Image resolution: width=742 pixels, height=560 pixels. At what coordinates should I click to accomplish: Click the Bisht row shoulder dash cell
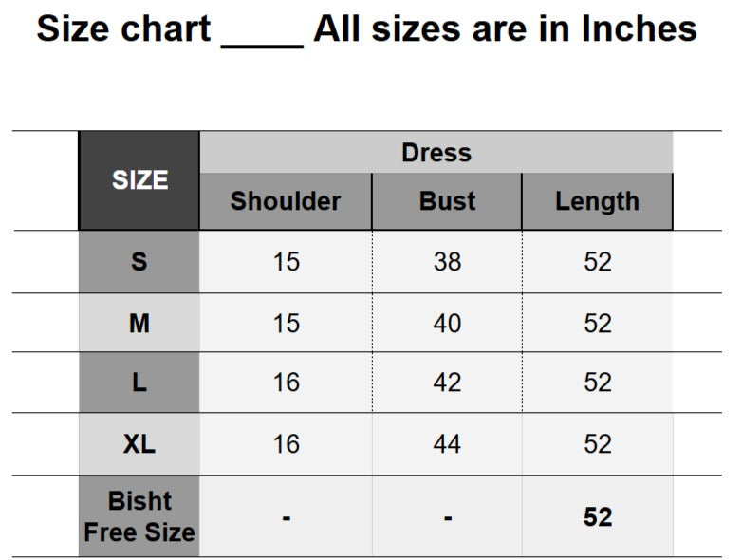pyautogui.click(x=286, y=518)
